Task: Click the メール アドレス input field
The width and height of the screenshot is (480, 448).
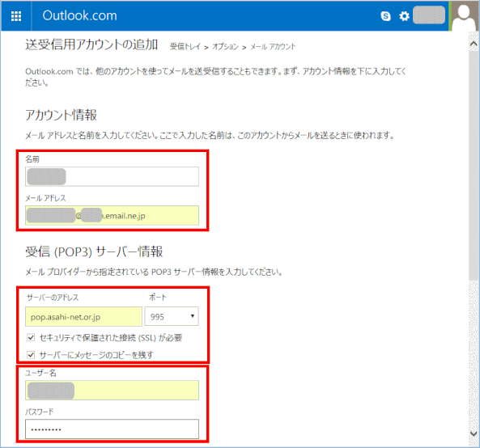Action: [112, 216]
